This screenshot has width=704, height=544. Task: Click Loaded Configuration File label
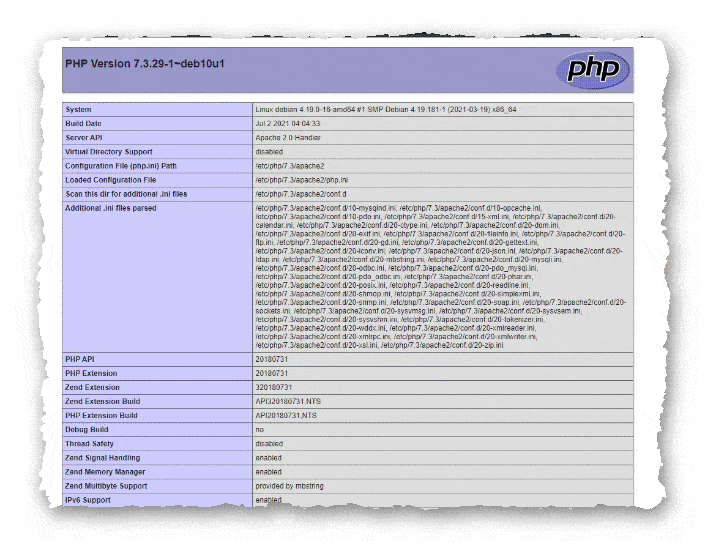(110, 180)
